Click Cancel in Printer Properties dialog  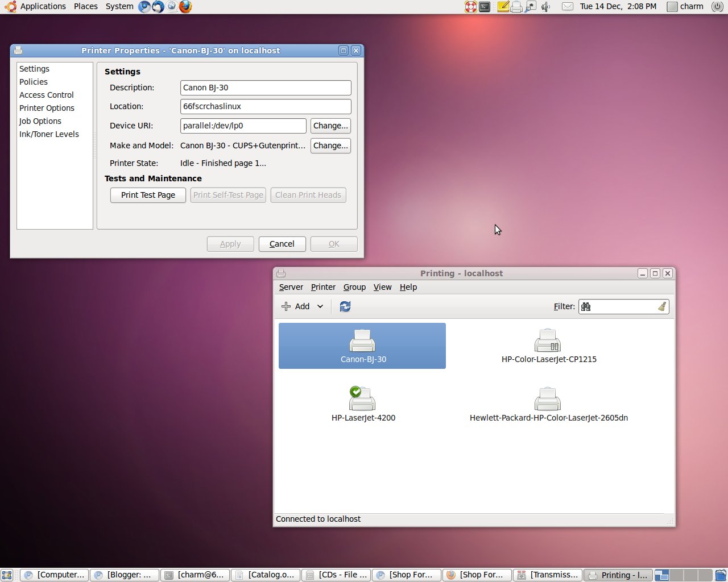pos(282,244)
